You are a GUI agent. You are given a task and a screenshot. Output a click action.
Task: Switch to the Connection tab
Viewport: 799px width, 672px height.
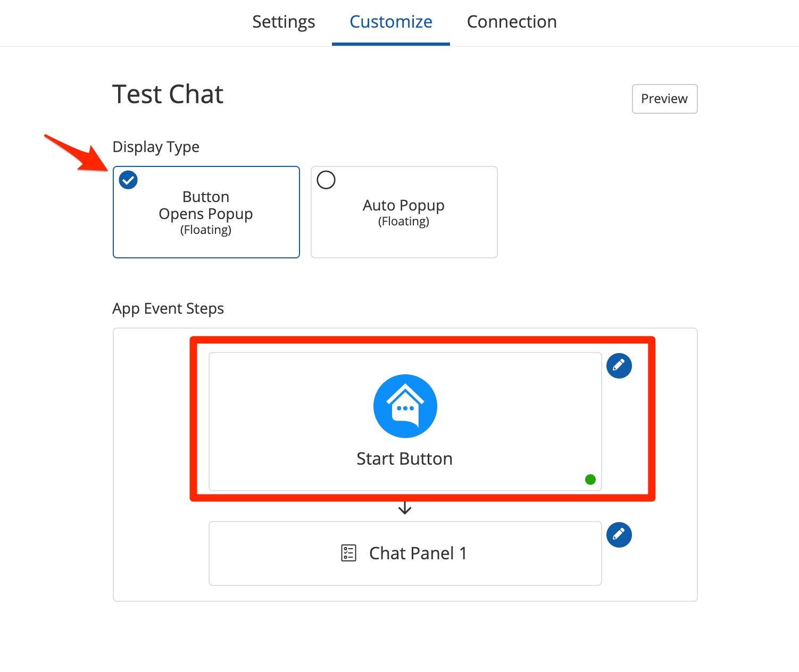point(512,22)
